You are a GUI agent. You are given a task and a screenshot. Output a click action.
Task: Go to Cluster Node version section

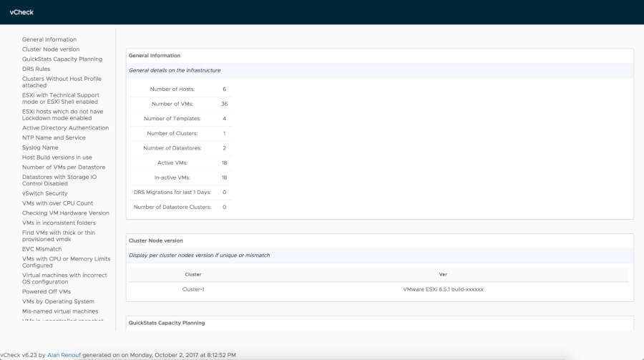[51, 49]
